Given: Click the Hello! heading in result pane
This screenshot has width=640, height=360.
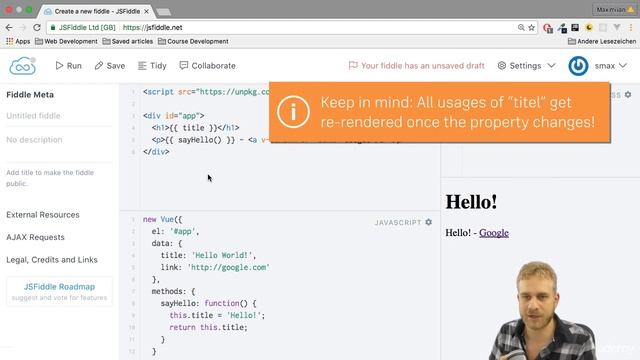Looking at the screenshot, I should coord(471,202).
